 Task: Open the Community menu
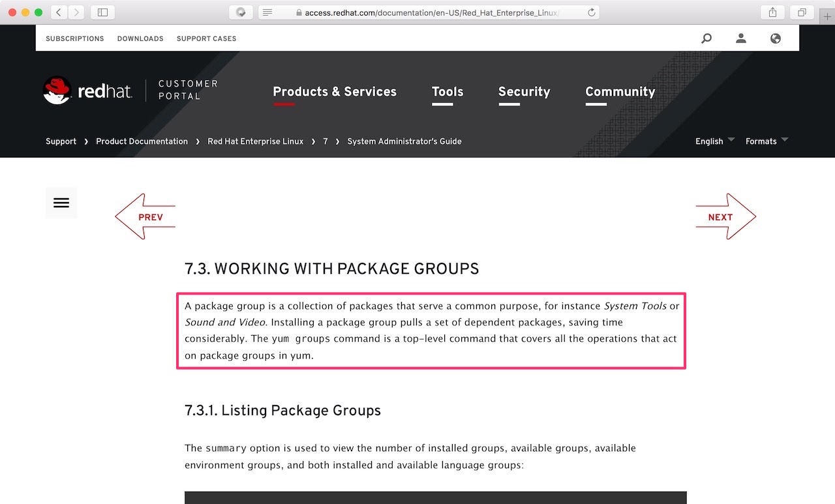tap(620, 92)
